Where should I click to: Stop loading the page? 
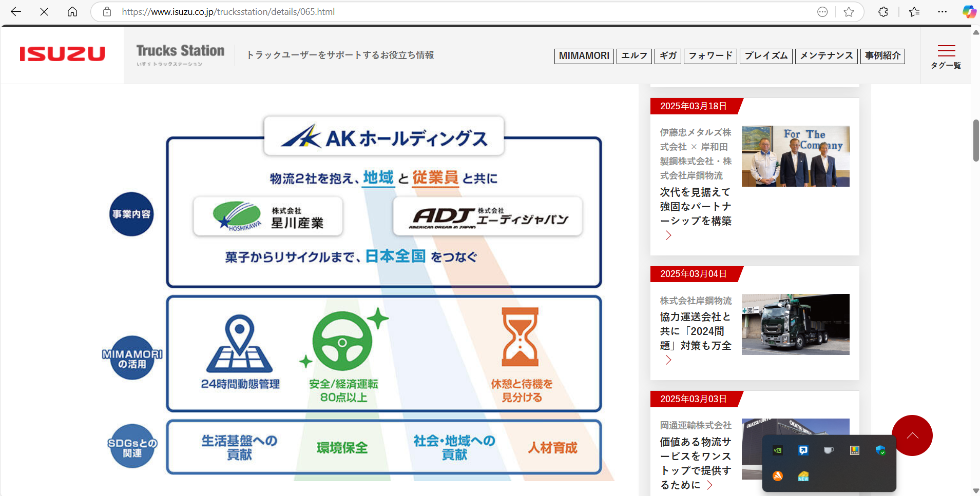pos(44,12)
